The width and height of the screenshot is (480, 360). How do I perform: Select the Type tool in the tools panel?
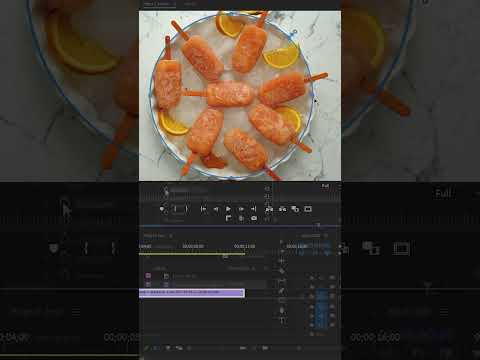tap(282, 321)
